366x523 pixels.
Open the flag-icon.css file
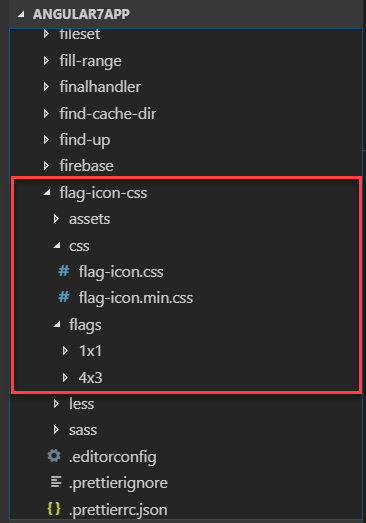[x=121, y=272]
